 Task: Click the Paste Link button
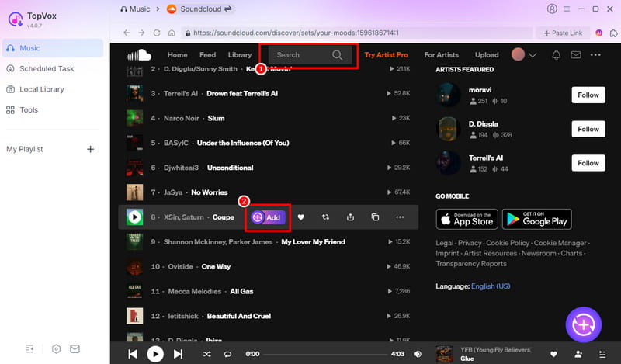coord(563,33)
